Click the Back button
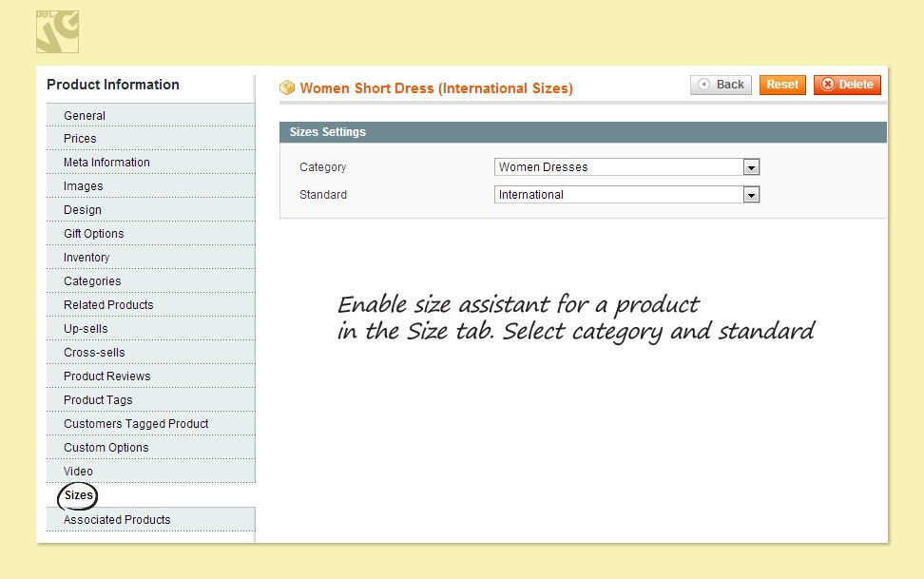This screenshot has width=924, height=579. pos(721,85)
